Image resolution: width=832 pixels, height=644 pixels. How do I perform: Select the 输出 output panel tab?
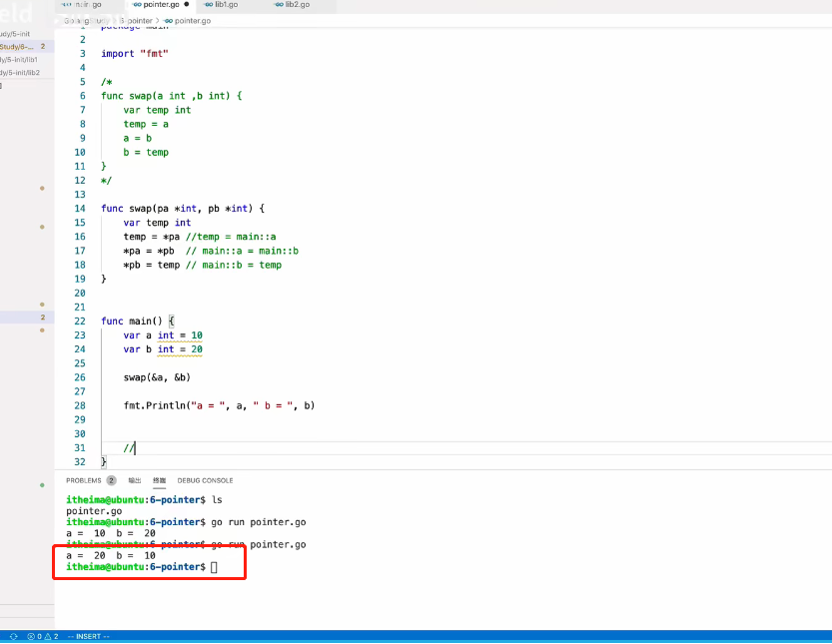click(x=135, y=480)
